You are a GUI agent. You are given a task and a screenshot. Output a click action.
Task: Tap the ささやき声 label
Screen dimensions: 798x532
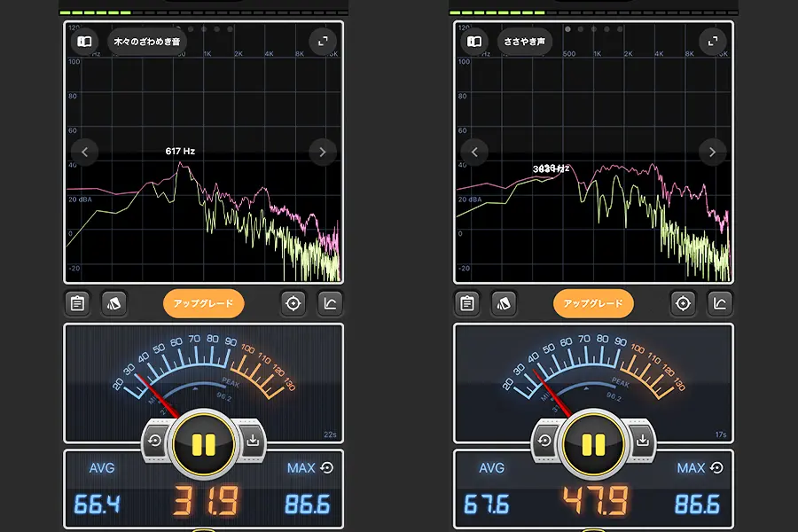point(524,42)
